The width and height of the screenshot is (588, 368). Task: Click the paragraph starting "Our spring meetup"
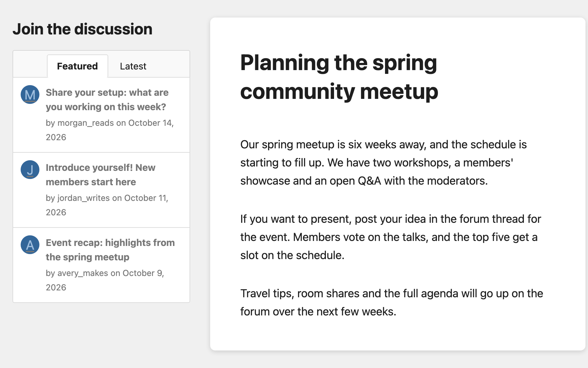pos(383,163)
